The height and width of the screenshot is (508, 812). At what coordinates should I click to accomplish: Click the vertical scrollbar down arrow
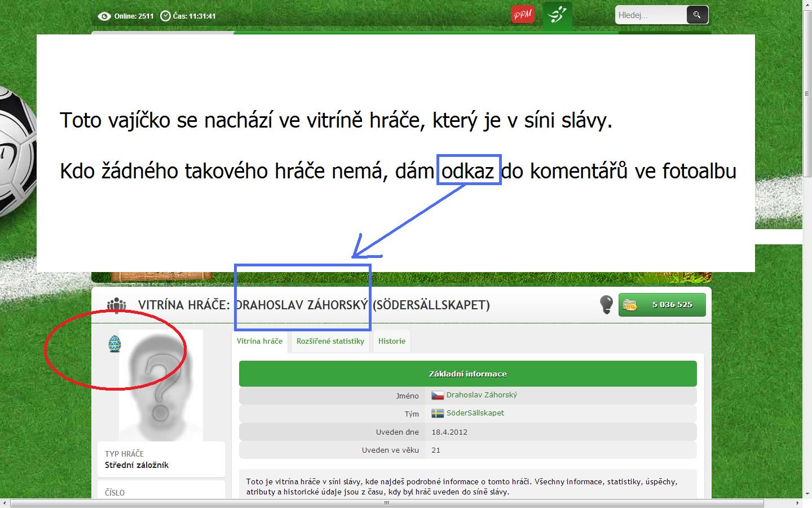coord(807,494)
